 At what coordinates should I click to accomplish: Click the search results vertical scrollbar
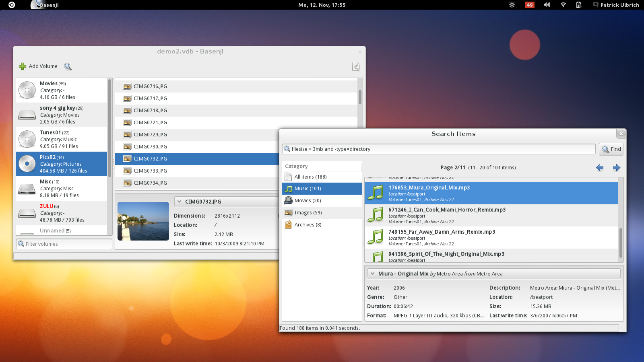click(621, 243)
